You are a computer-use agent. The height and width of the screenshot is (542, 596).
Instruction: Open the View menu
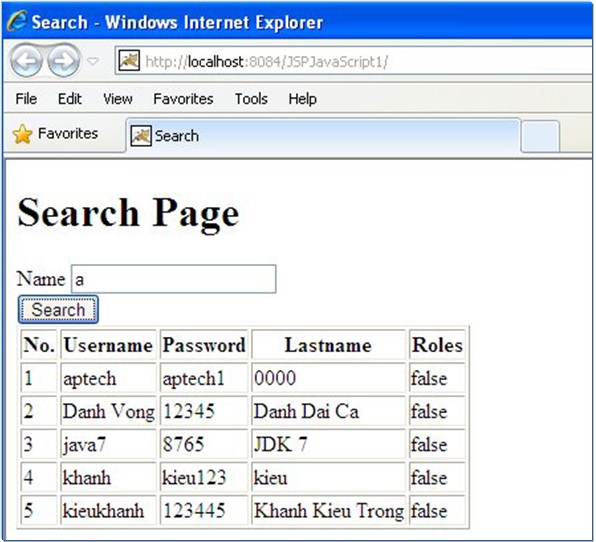coord(118,99)
